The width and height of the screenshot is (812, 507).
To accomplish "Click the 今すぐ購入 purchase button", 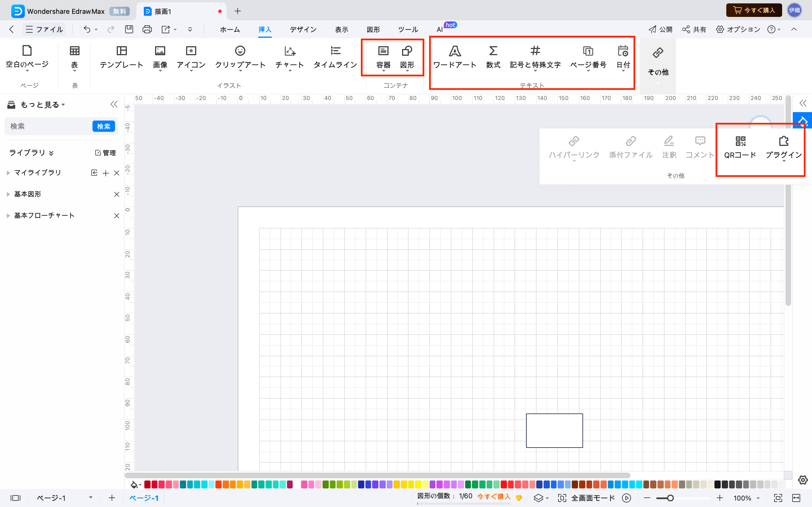I will point(754,10).
